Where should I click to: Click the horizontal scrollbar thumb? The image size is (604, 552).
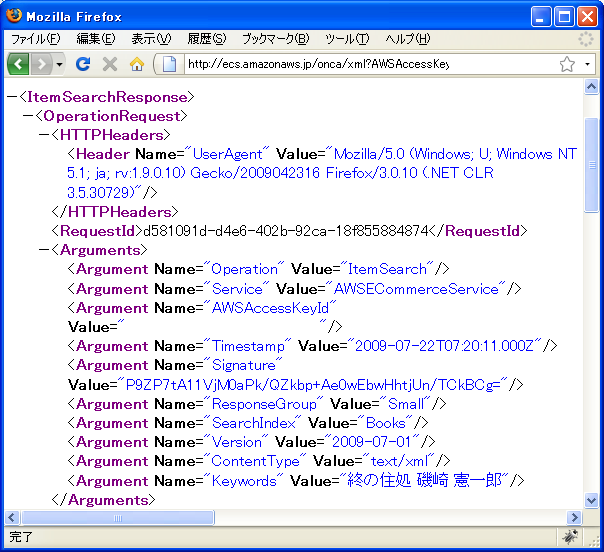pos(117,517)
